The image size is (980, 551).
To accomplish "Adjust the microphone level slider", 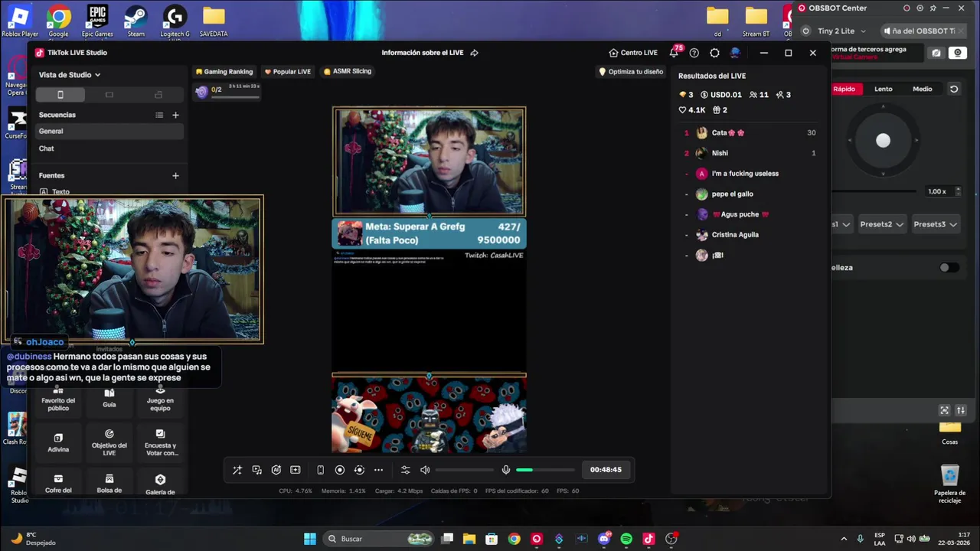I will tap(545, 470).
